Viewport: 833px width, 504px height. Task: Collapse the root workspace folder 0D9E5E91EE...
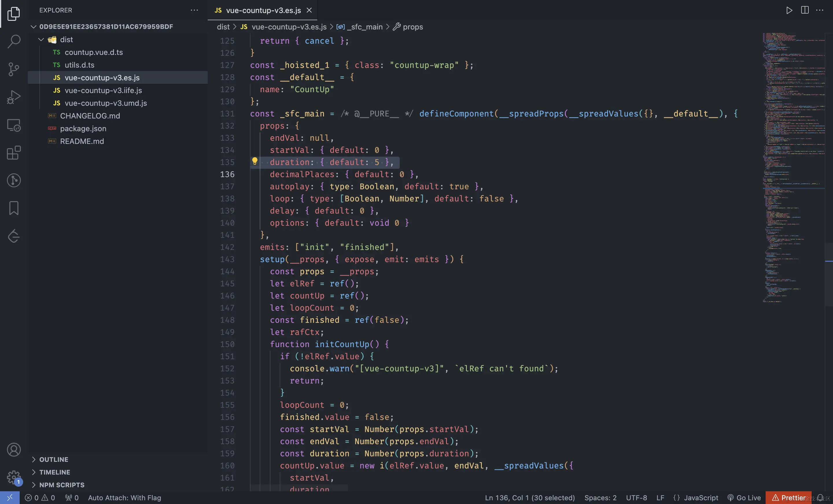[x=106, y=26]
